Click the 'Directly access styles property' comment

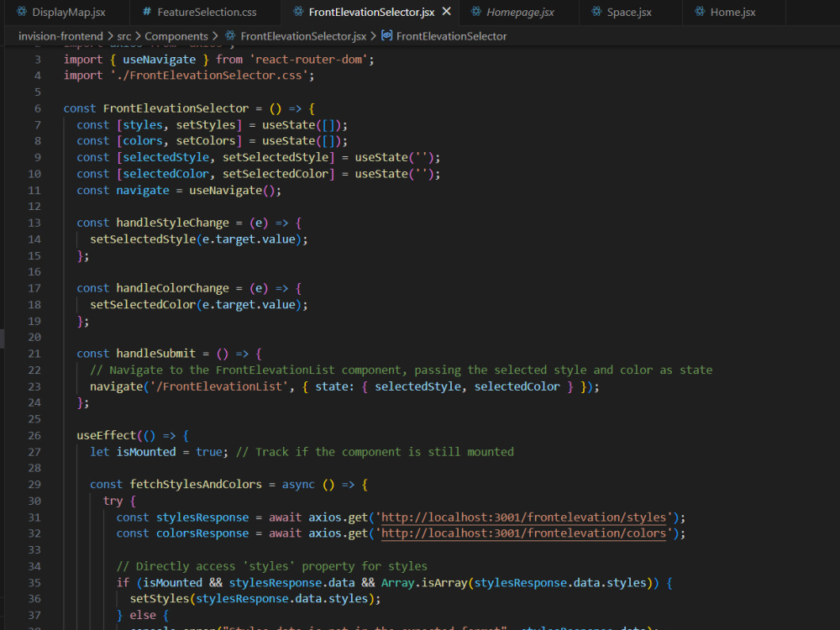point(272,566)
